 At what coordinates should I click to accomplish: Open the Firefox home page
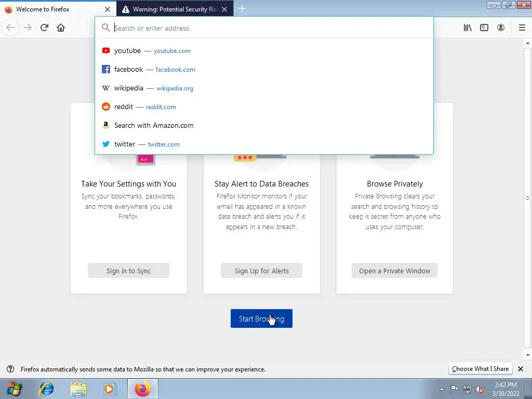pos(61,28)
